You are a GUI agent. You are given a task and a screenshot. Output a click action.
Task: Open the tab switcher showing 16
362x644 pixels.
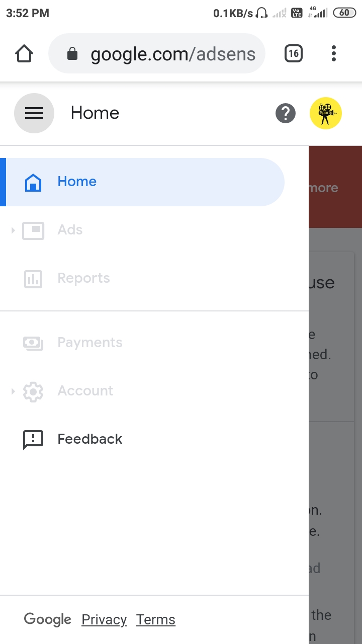point(294,53)
